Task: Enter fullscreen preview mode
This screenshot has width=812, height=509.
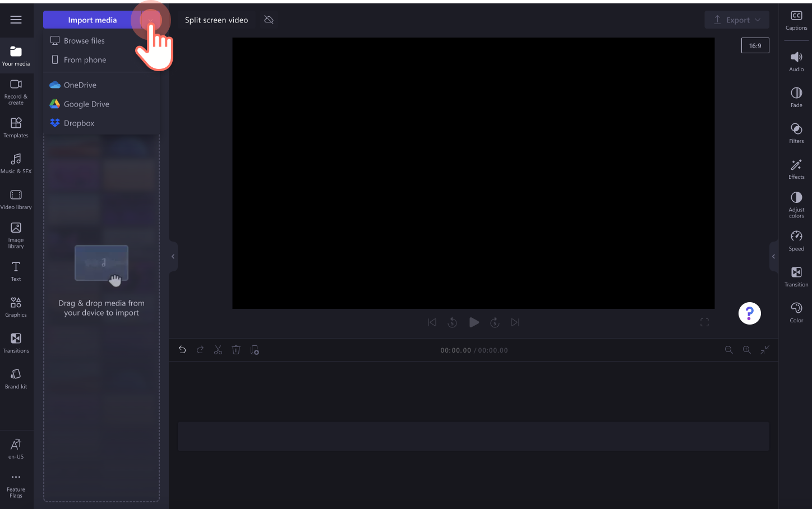Action: pyautogui.click(x=704, y=322)
